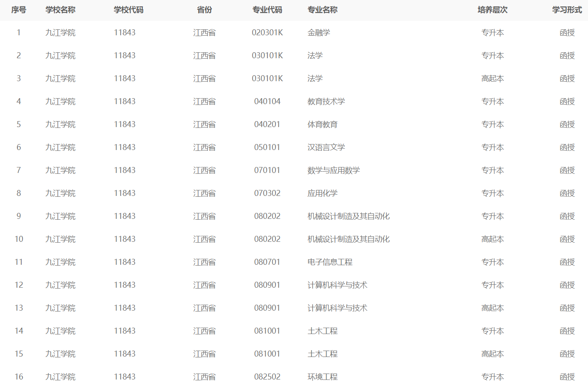The height and width of the screenshot is (388, 588).
Task: Click 教育技术学 in row 4
Action: [x=327, y=102]
